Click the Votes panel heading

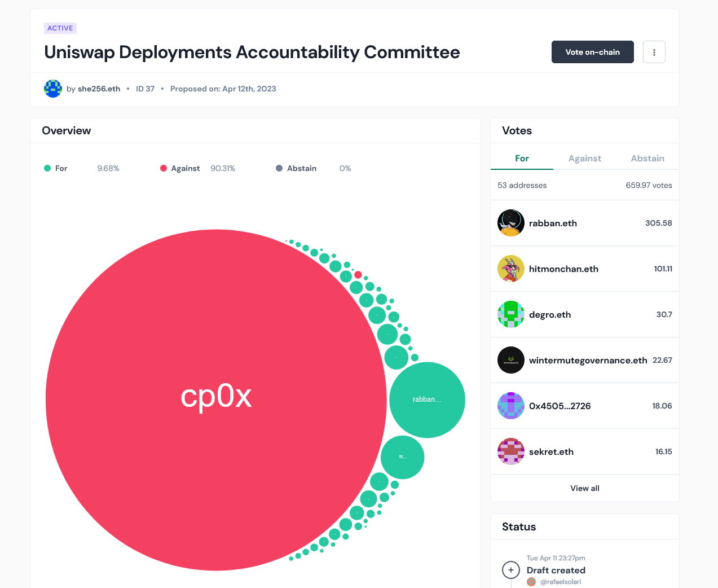(x=517, y=130)
